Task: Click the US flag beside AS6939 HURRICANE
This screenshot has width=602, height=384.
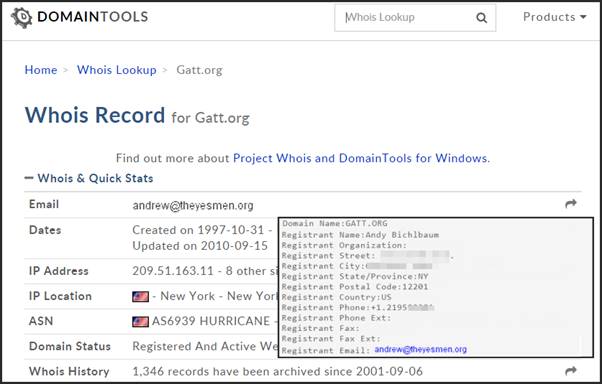Action: coord(141,321)
